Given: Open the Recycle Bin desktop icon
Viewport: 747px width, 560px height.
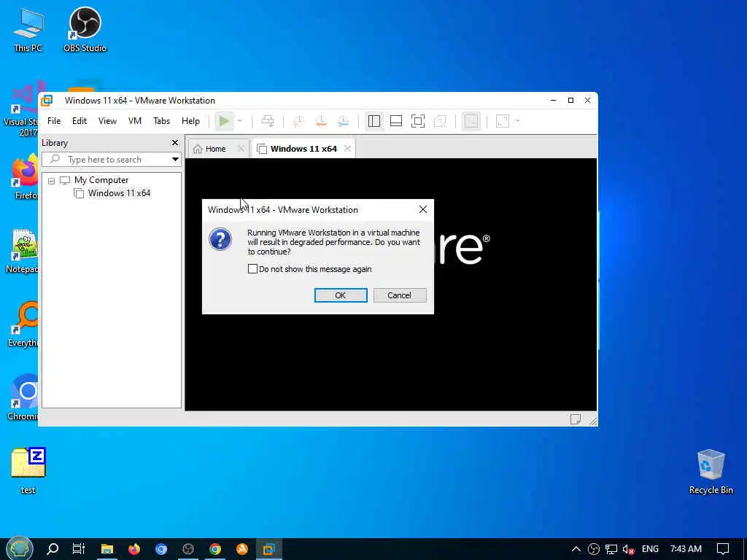Looking at the screenshot, I should [x=711, y=472].
